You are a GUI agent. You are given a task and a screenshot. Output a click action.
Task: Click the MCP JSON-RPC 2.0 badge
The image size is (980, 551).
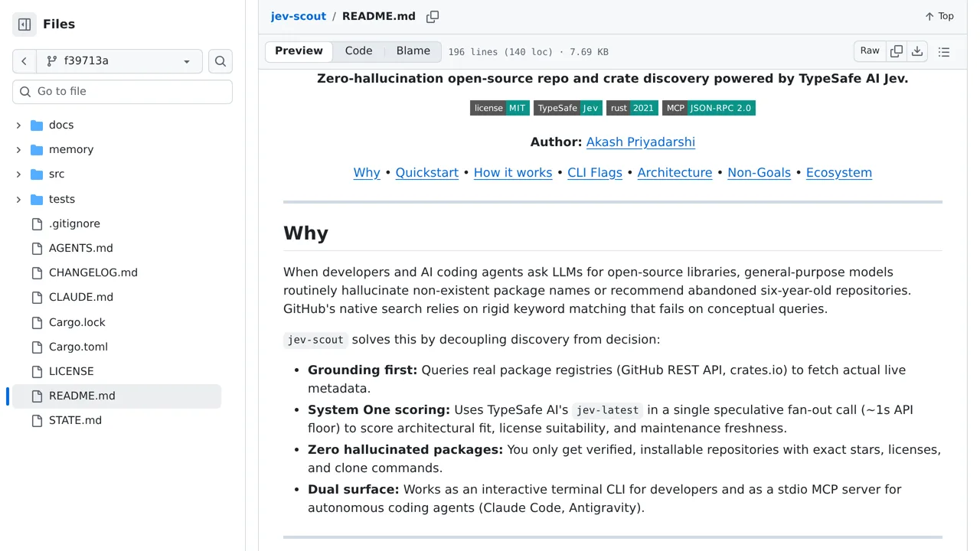(709, 108)
